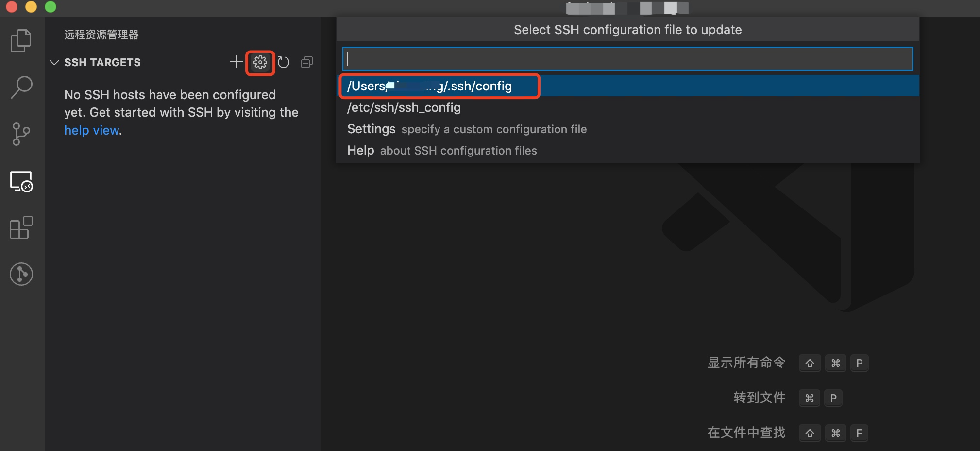Open SSH configuration gear icon
Viewport: 980px width, 451px height.
pyautogui.click(x=260, y=62)
